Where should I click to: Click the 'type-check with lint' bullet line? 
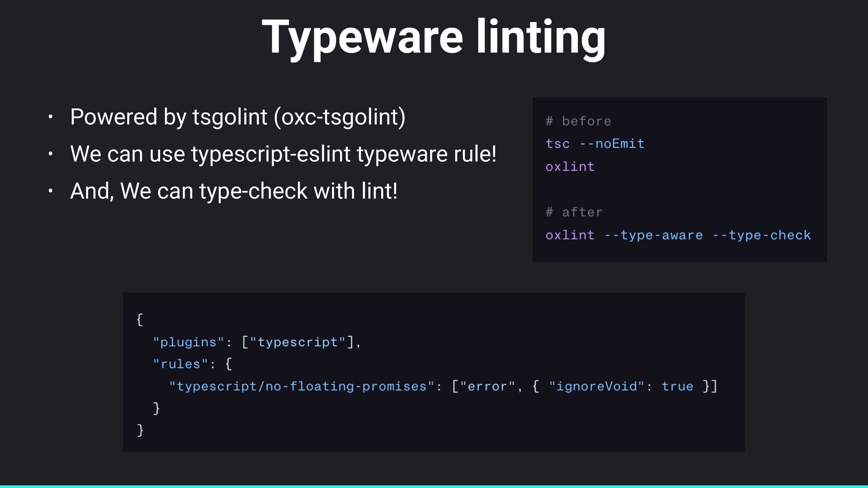tap(234, 191)
